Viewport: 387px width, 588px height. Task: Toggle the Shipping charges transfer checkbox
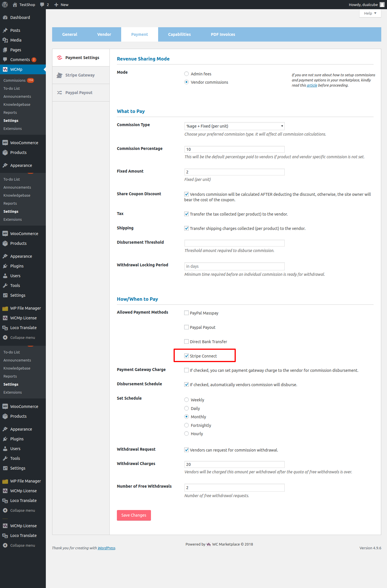[x=186, y=228]
